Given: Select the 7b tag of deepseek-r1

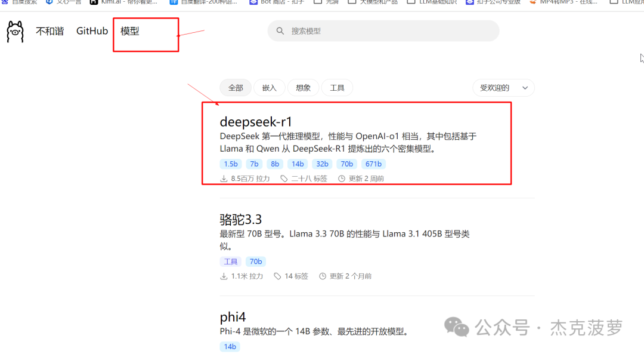Looking at the screenshot, I should (x=254, y=164).
